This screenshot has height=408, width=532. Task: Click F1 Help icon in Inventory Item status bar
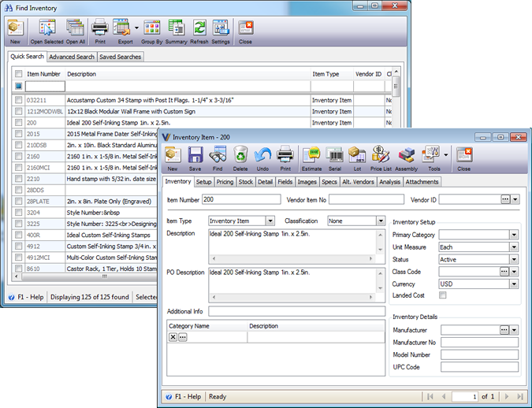169,396
